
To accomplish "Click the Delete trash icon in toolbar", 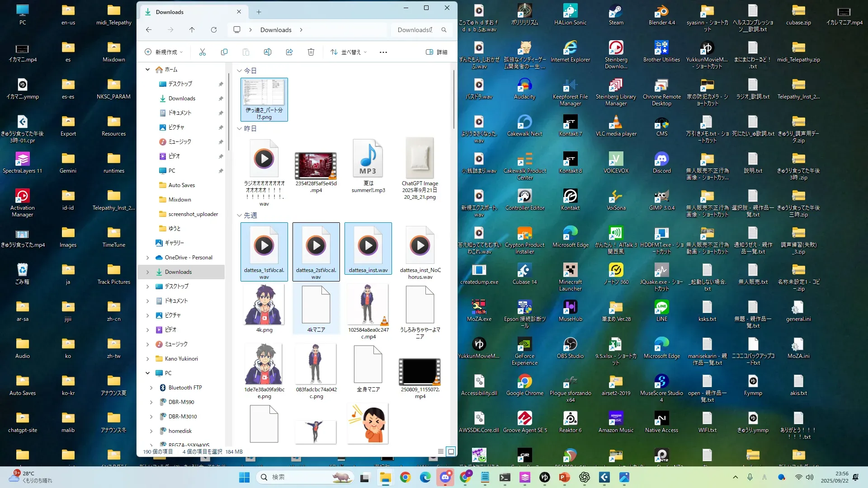I will click(x=311, y=52).
